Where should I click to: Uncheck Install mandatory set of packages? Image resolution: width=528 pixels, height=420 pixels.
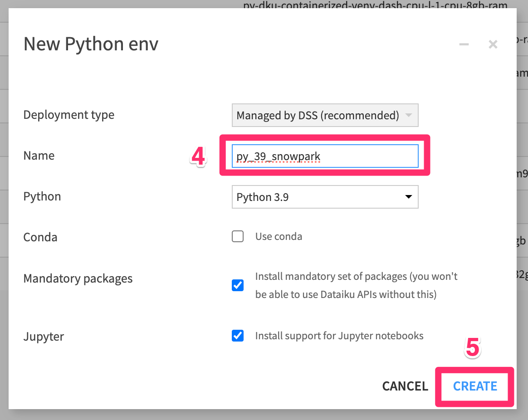click(238, 285)
